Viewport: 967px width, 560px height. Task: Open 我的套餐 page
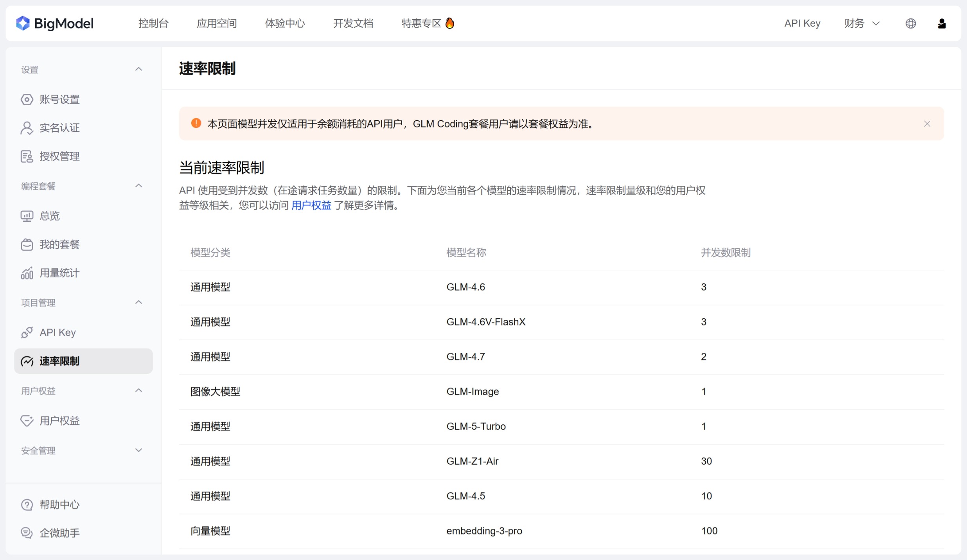coord(59,244)
